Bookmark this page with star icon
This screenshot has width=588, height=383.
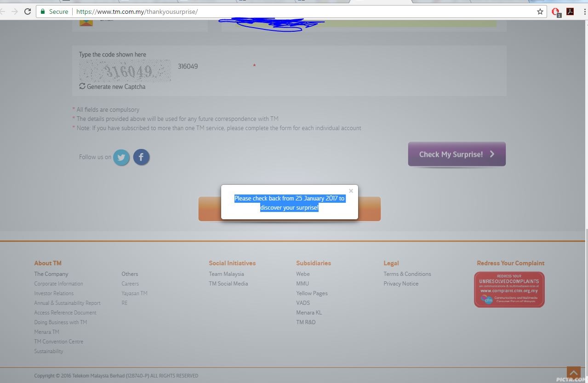pos(540,11)
